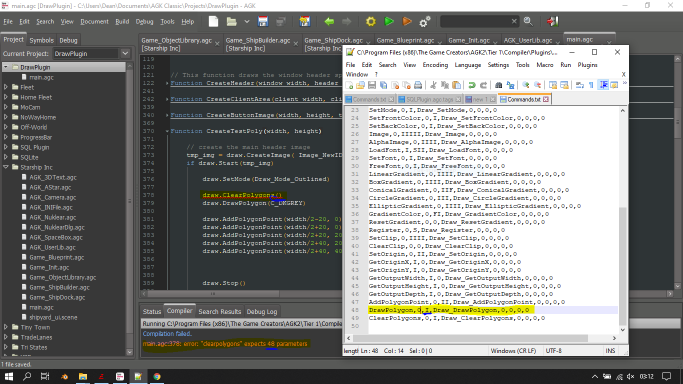
Task: Broadcast app with orange play icon
Action: pyautogui.click(x=407, y=21)
